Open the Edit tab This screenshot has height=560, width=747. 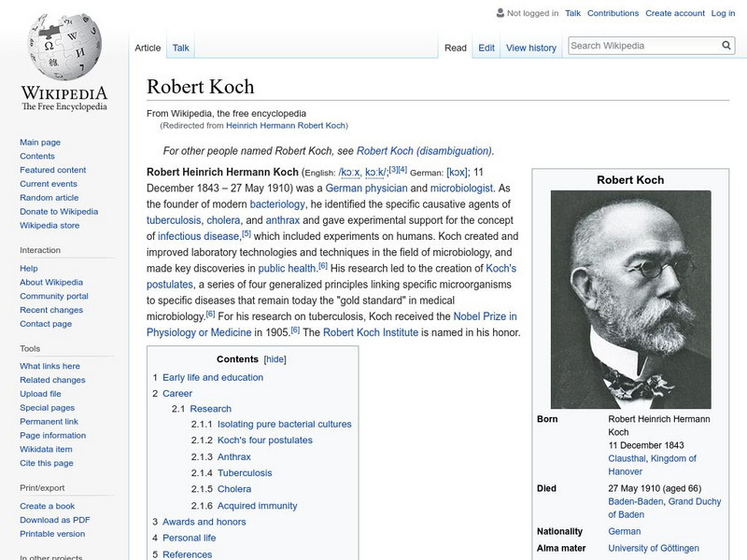[x=486, y=48]
